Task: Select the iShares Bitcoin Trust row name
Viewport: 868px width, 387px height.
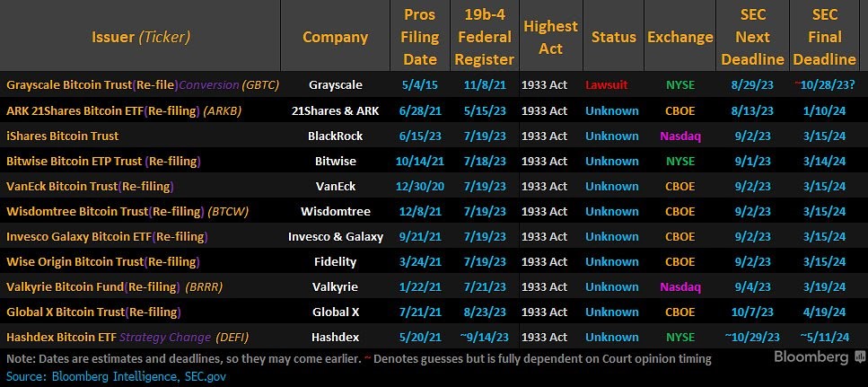Action: point(63,136)
